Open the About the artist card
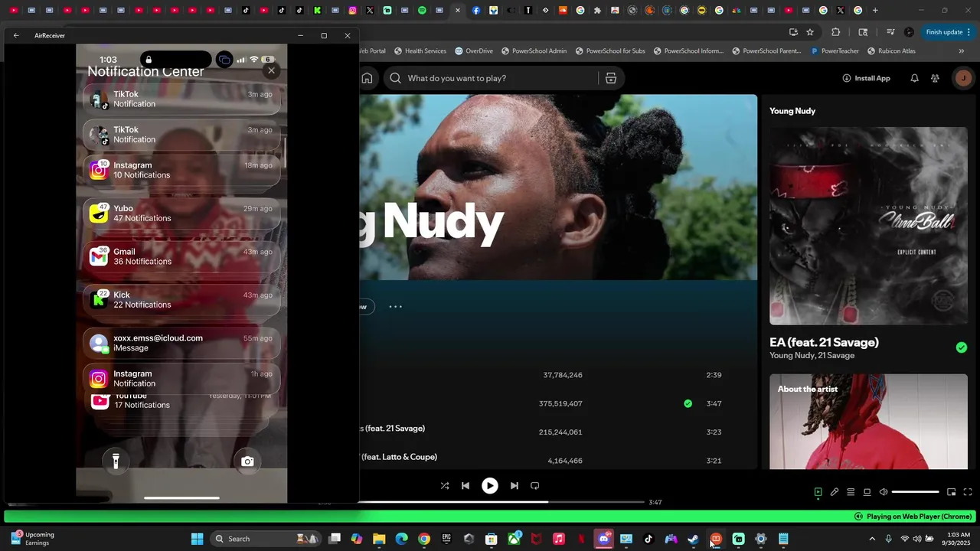 point(868,422)
